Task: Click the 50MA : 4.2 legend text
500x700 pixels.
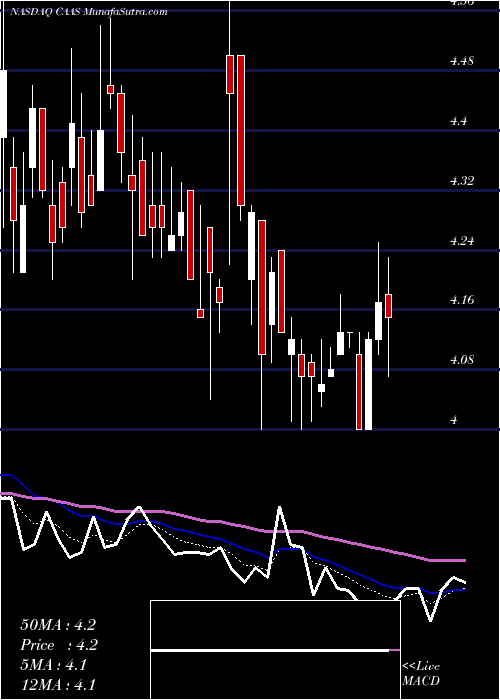Action: click(x=58, y=625)
